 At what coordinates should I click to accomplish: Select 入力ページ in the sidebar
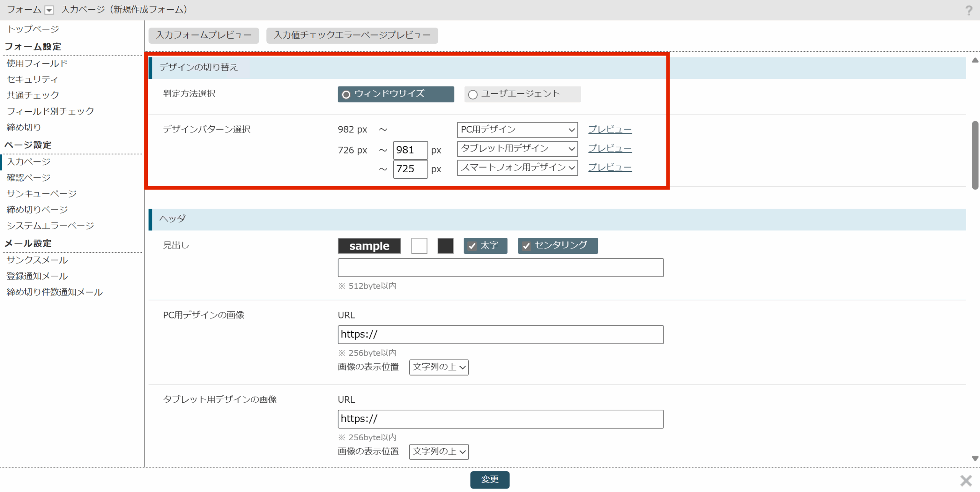click(28, 162)
